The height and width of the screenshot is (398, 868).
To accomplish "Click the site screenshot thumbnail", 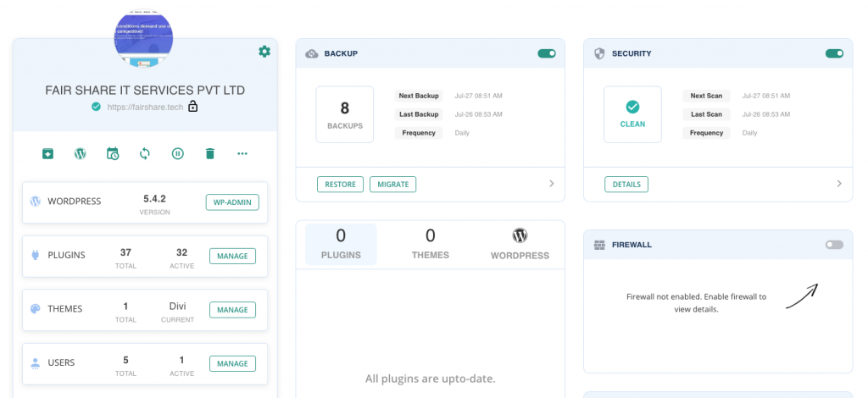I will tap(143, 38).
